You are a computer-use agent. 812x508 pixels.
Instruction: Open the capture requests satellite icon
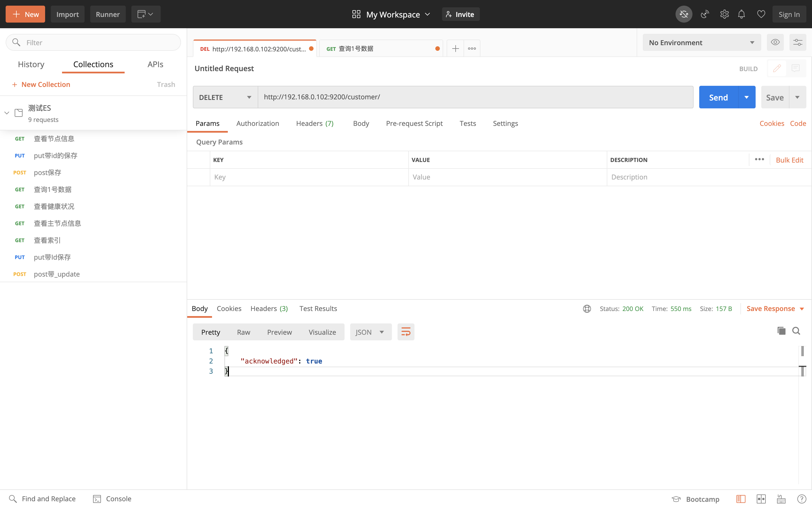(x=705, y=14)
